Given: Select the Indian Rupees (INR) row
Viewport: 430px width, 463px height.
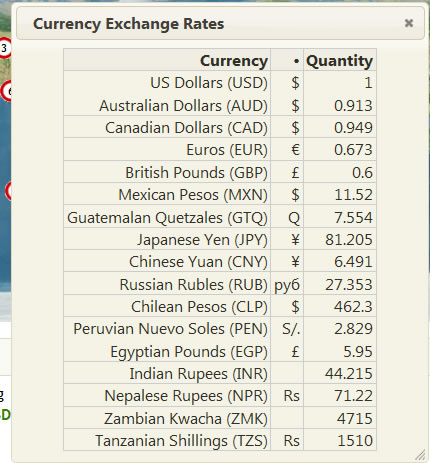Looking at the screenshot, I should pyautogui.click(x=220, y=373).
